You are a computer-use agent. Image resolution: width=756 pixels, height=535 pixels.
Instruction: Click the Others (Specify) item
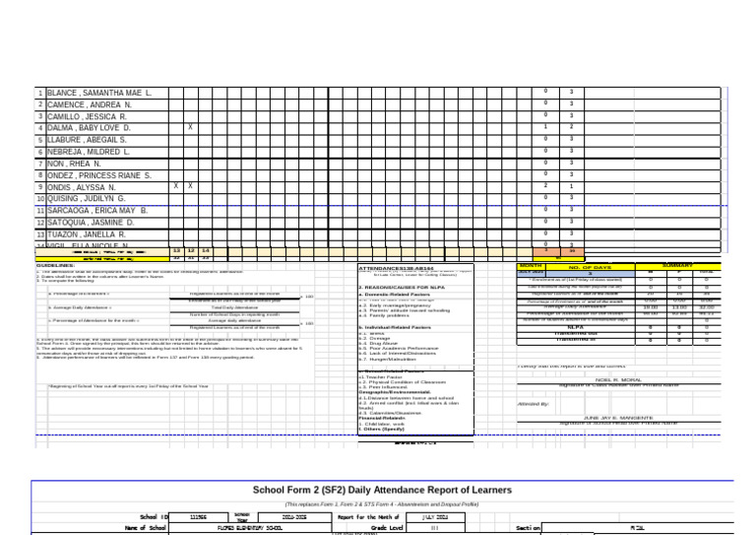click(x=381, y=429)
